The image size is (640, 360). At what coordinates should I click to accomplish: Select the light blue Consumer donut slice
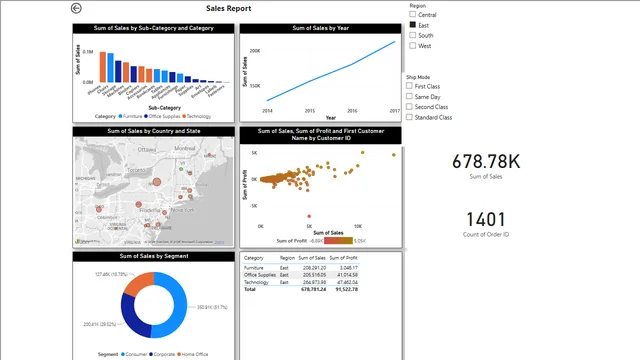pos(180,305)
